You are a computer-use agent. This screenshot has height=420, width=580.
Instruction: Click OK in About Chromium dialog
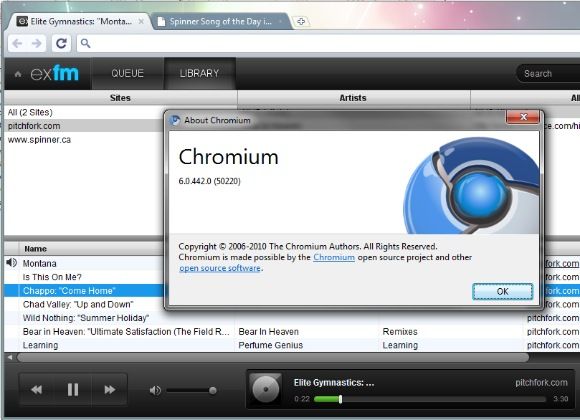(x=502, y=292)
